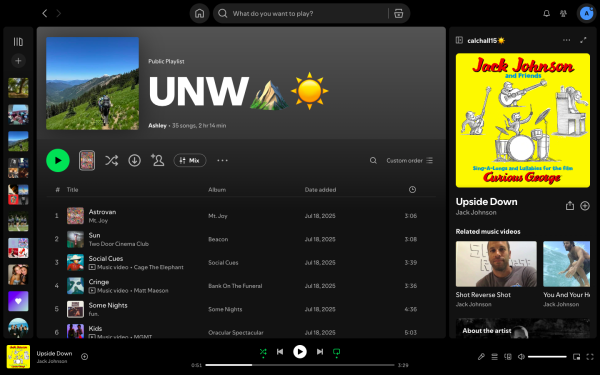This screenshot has height=375, width=600.
Task: Open Jack Johnson link under Upside Down
Action: coord(476,212)
